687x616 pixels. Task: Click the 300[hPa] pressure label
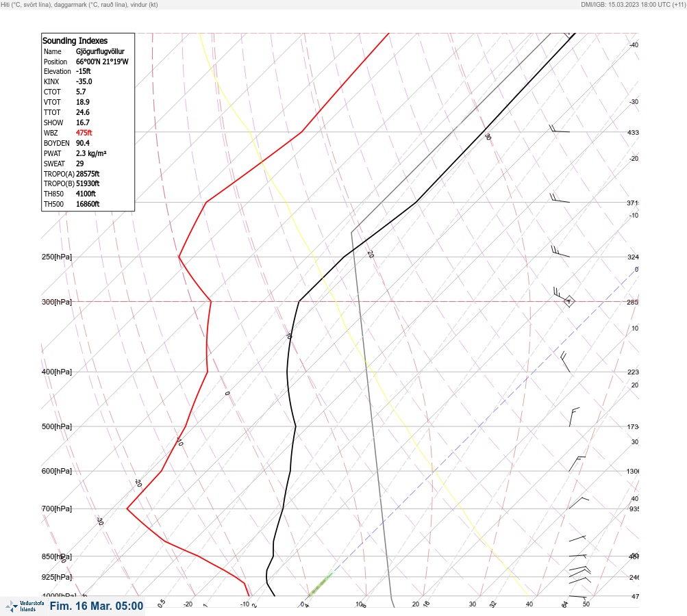click(57, 302)
